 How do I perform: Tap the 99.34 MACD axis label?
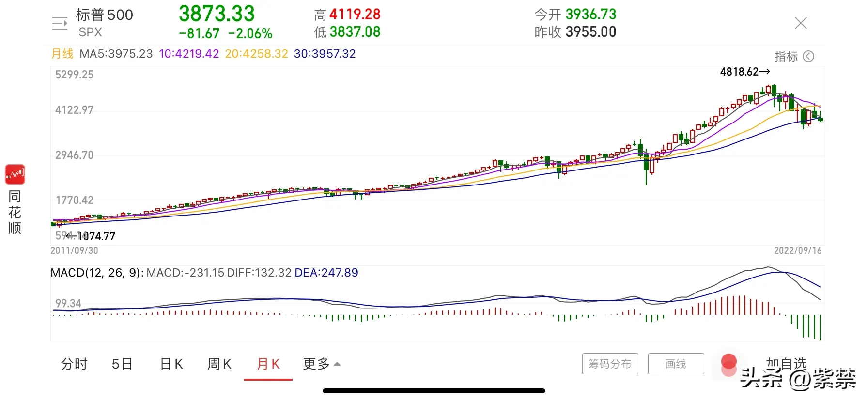[x=68, y=303]
